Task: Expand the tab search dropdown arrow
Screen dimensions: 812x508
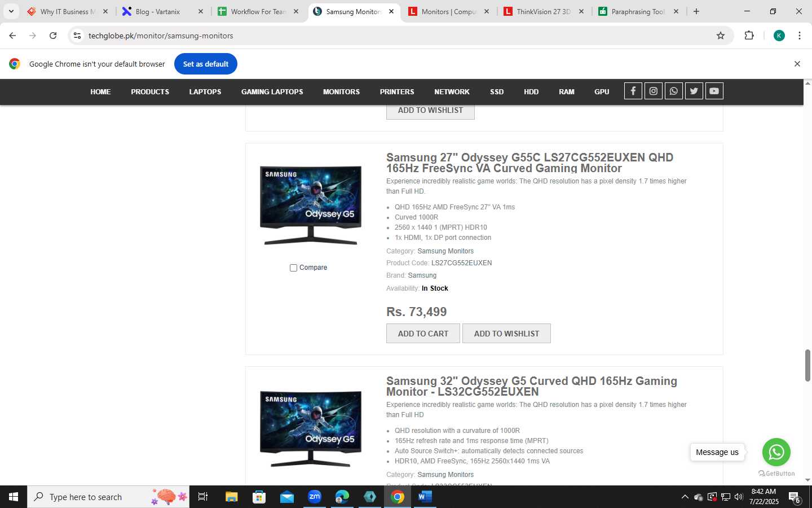Action: coord(11,11)
